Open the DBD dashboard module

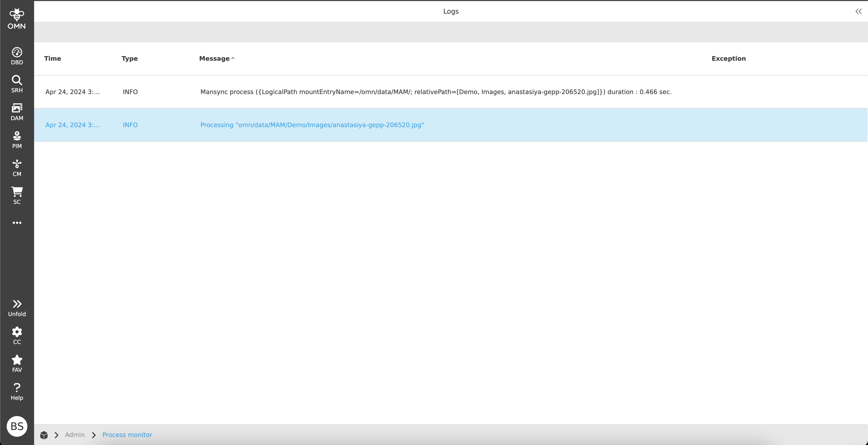click(x=17, y=55)
